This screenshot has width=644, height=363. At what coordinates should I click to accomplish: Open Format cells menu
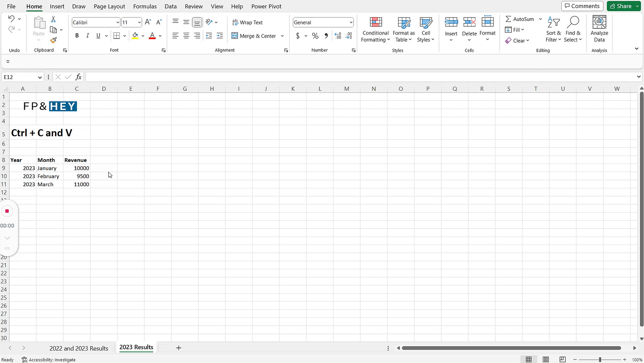click(x=487, y=30)
